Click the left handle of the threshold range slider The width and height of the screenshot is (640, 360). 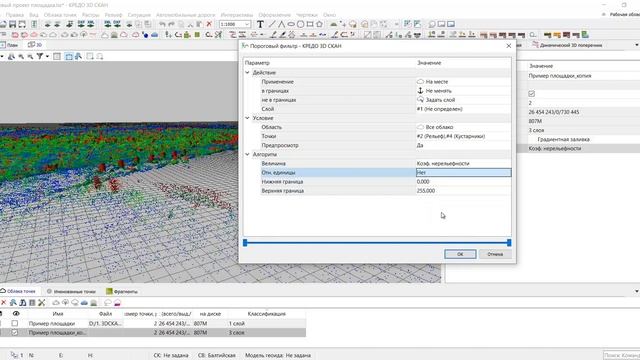[x=245, y=242]
